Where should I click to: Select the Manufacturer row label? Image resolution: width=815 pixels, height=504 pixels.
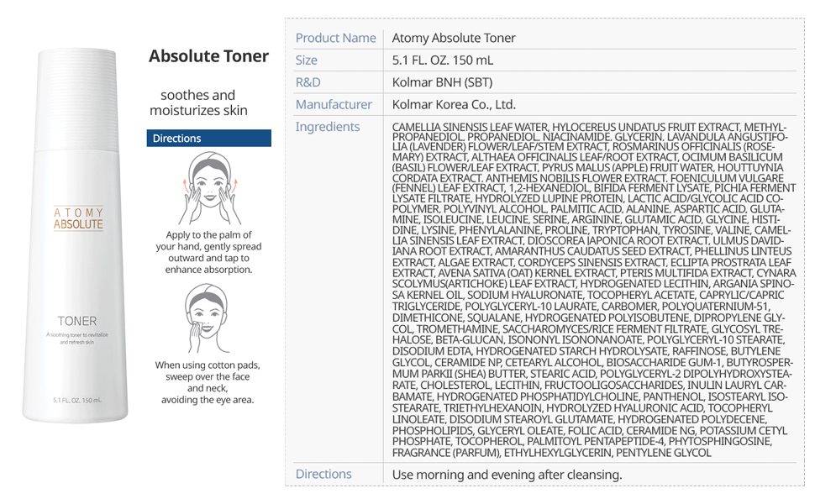coord(334,105)
